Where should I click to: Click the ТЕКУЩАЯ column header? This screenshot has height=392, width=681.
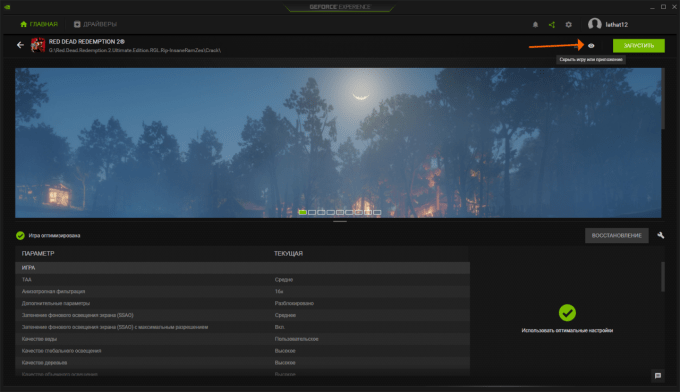(288, 254)
